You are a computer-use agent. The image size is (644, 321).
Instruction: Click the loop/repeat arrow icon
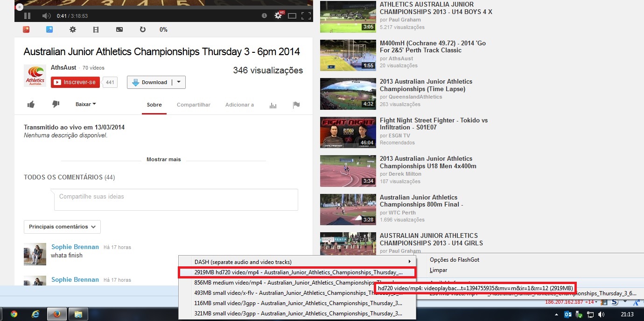pos(143,29)
